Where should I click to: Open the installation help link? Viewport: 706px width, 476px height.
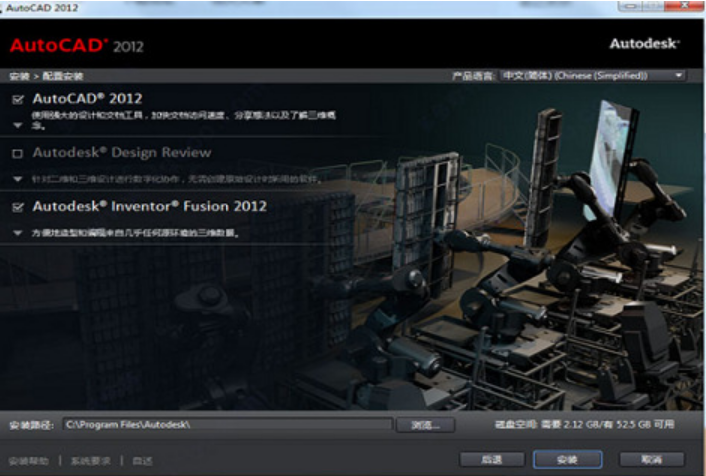click(x=28, y=461)
